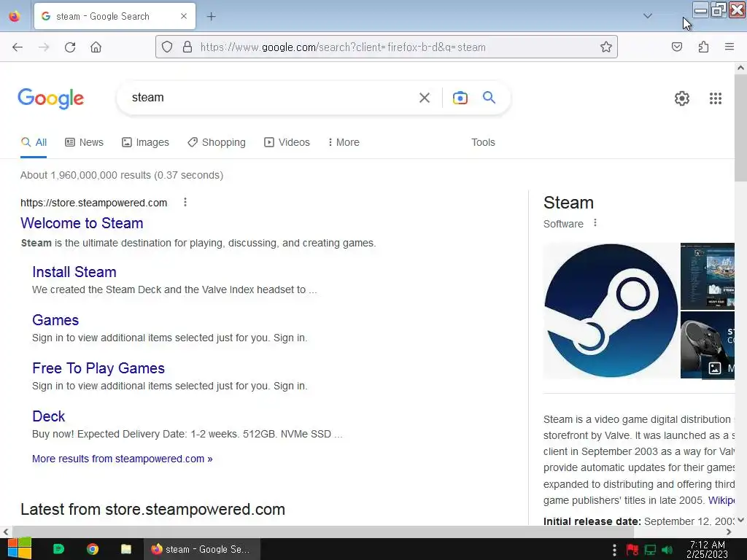Image resolution: width=747 pixels, height=560 pixels.
Task: Bookmark this page with the star
Action: (606, 47)
